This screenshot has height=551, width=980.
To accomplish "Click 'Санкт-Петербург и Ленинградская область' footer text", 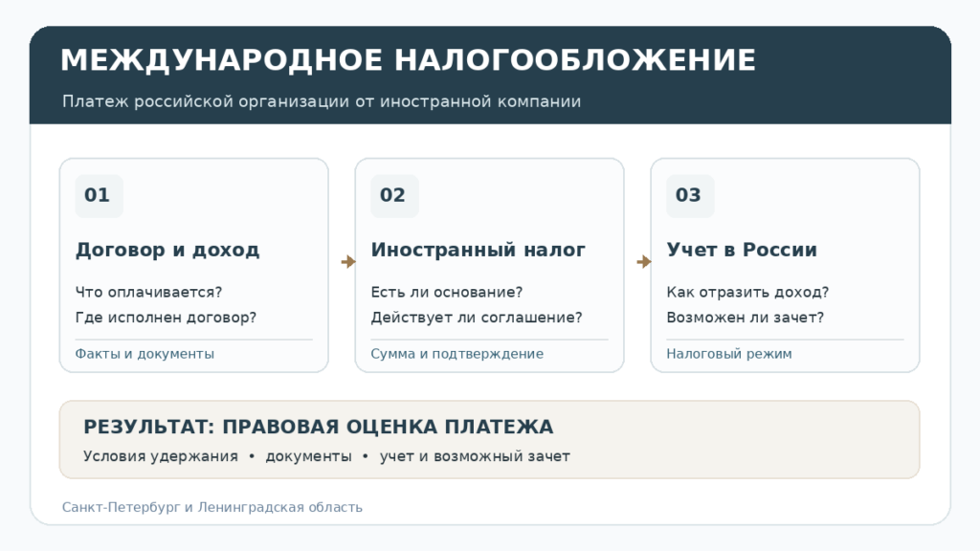I will pyautogui.click(x=212, y=507).
